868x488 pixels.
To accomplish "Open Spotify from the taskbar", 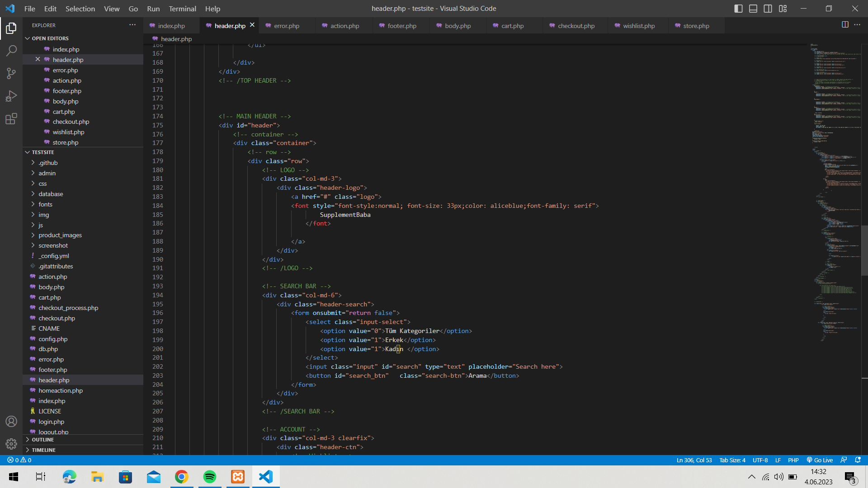I will coord(210,477).
